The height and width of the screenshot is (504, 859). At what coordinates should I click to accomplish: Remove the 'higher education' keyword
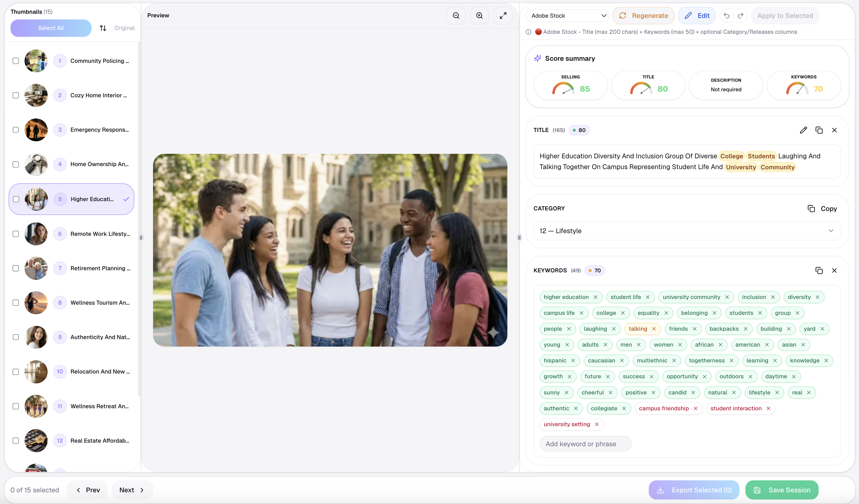[x=595, y=297]
